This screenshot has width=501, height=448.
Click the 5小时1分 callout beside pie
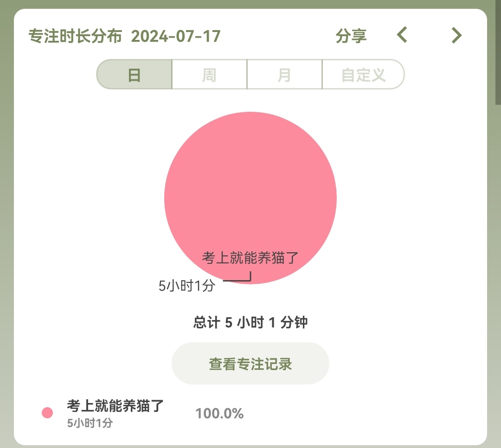pos(187,286)
